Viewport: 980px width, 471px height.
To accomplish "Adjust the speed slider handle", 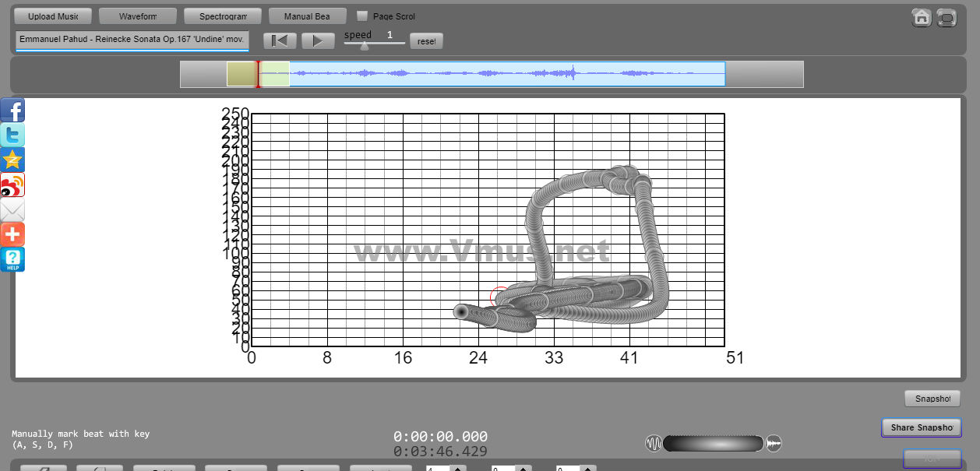I will click(x=364, y=45).
